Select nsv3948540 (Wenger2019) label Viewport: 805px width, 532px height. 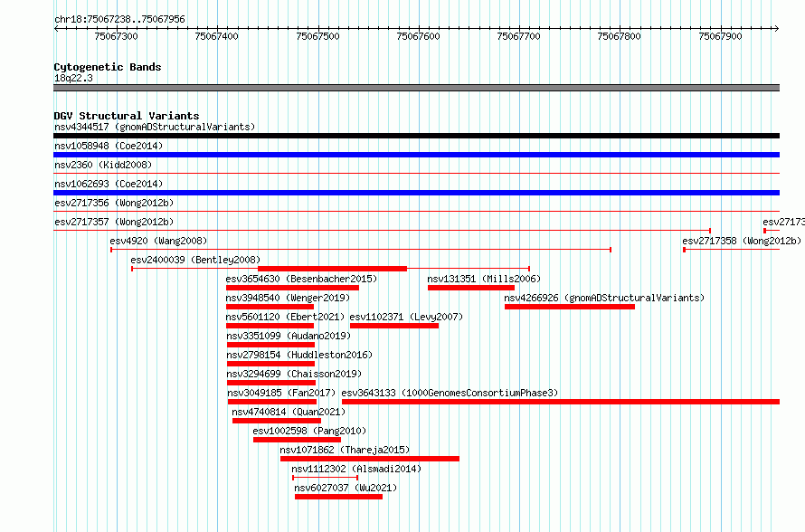[288, 298]
